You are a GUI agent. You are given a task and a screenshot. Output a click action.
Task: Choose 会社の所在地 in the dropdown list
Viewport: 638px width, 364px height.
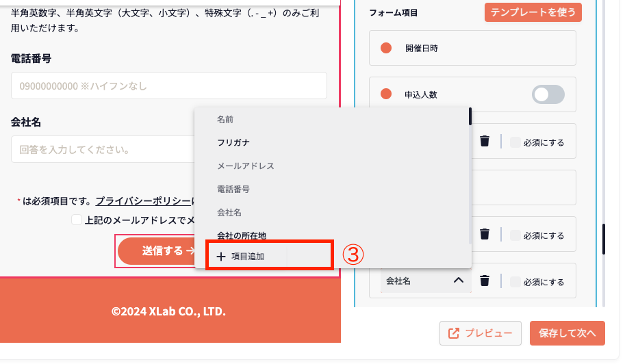241,235
